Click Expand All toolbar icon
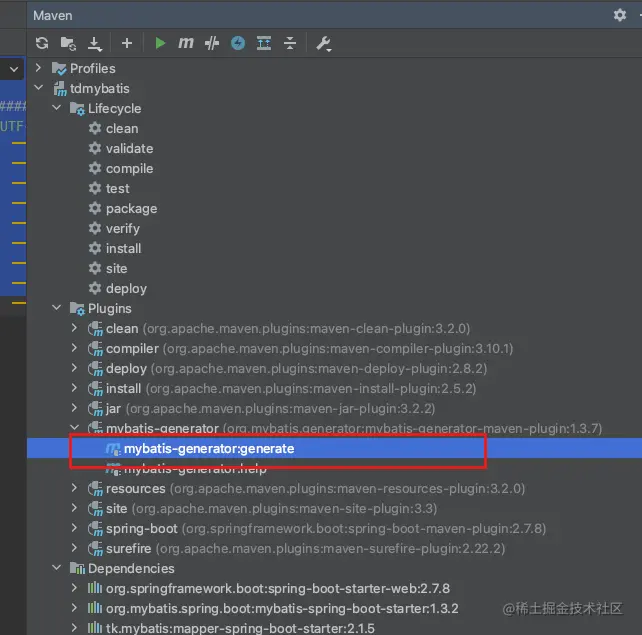The image size is (642, 635). click(264, 43)
